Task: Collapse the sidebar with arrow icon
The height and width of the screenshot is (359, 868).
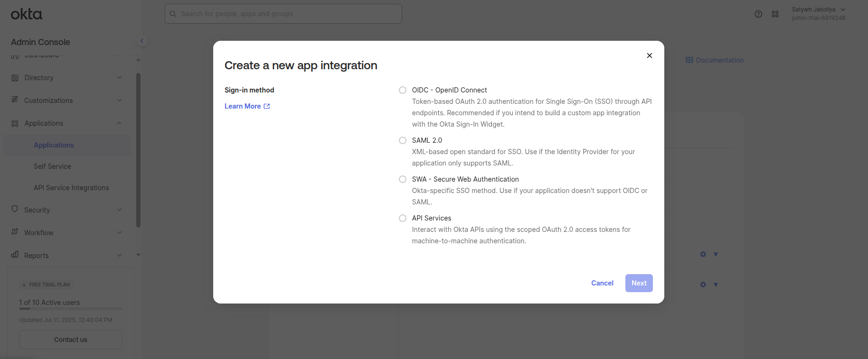Action: (142, 41)
